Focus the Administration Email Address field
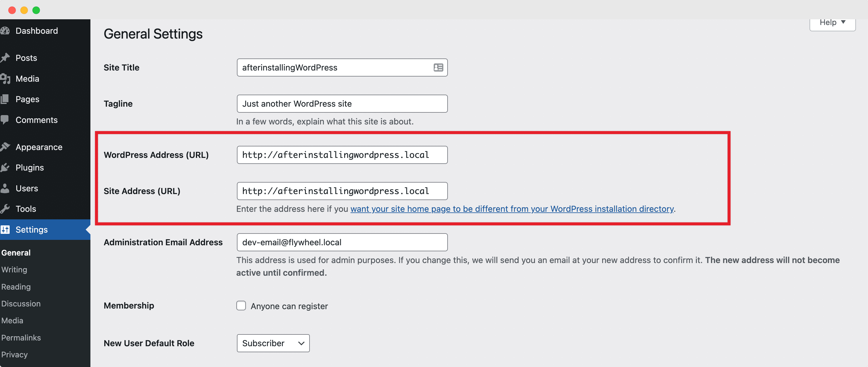 click(342, 242)
